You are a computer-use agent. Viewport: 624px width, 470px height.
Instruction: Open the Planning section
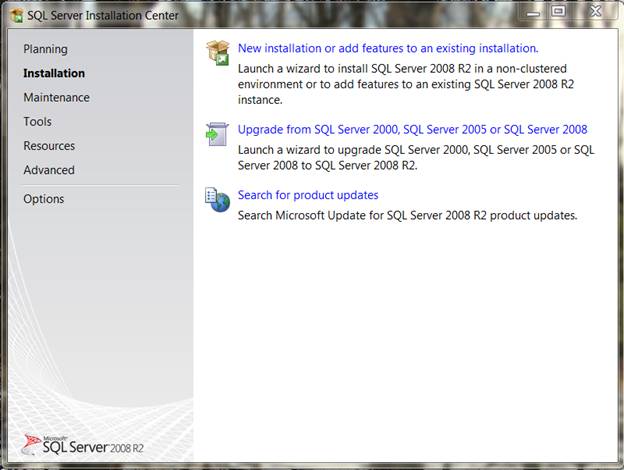click(x=45, y=49)
